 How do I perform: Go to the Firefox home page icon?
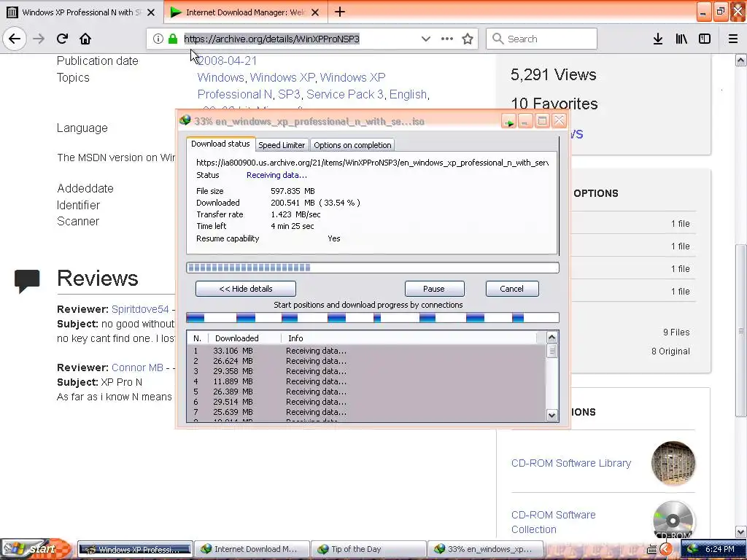coord(85,39)
